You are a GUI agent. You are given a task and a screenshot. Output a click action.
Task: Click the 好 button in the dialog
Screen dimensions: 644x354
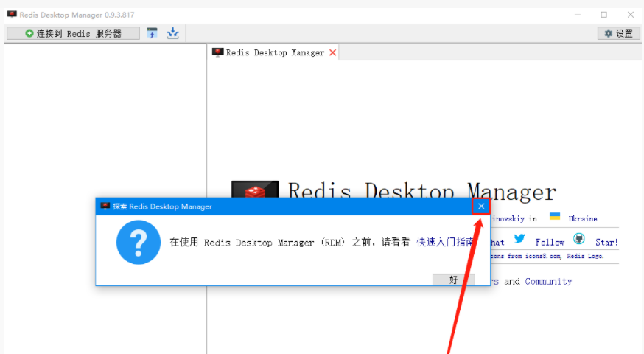(453, 280)
